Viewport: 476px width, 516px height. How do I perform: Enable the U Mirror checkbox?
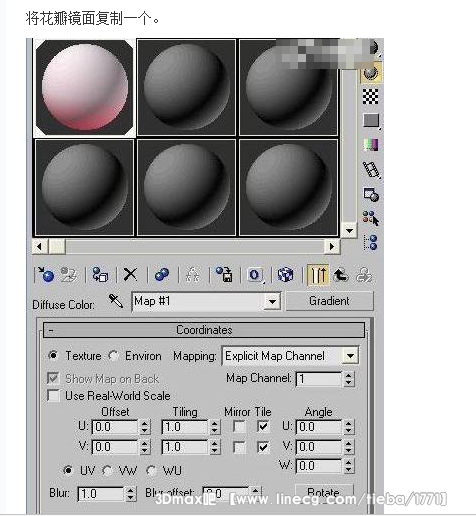tap(239, 427)
